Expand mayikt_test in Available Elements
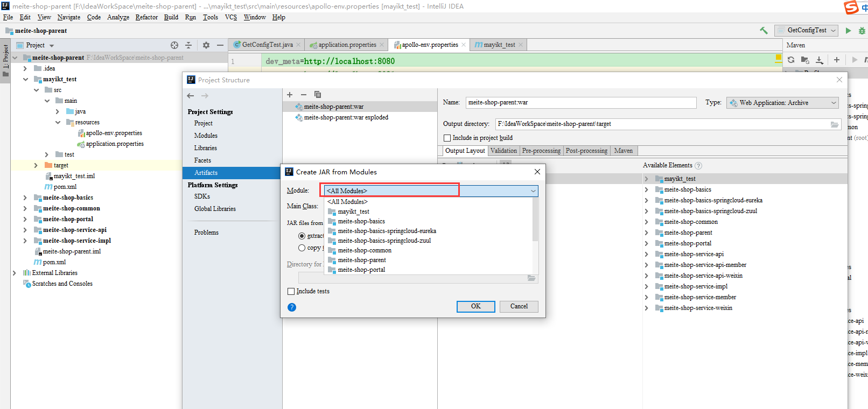The image size is (868, 409). [646, 179]
